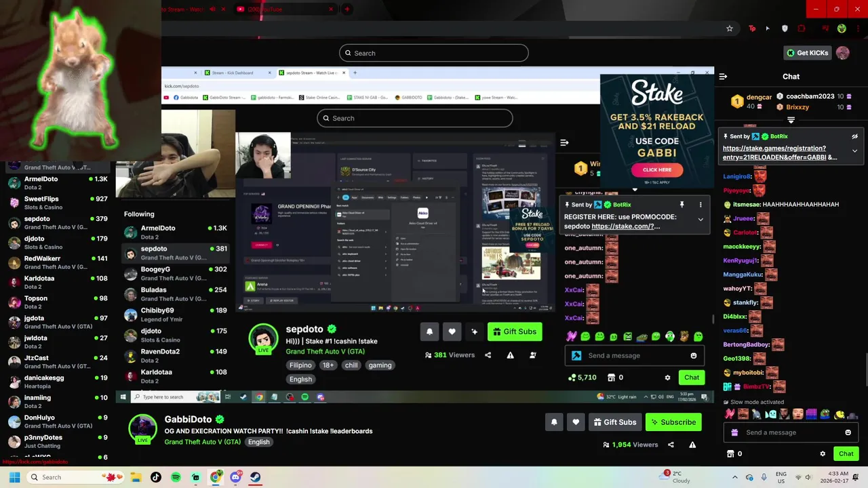Click CLICK HERE on Stake banner

[x=656, y=169]
